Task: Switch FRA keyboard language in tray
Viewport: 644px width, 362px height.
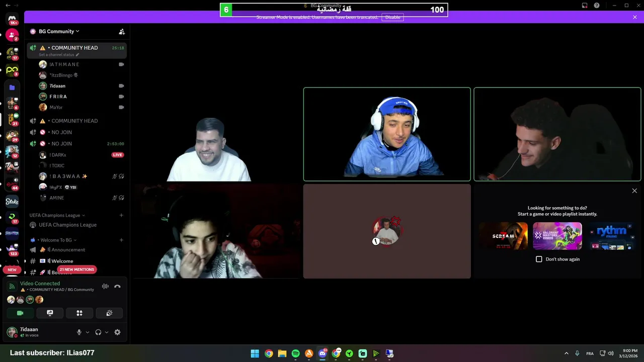Action: coord(590,353)
